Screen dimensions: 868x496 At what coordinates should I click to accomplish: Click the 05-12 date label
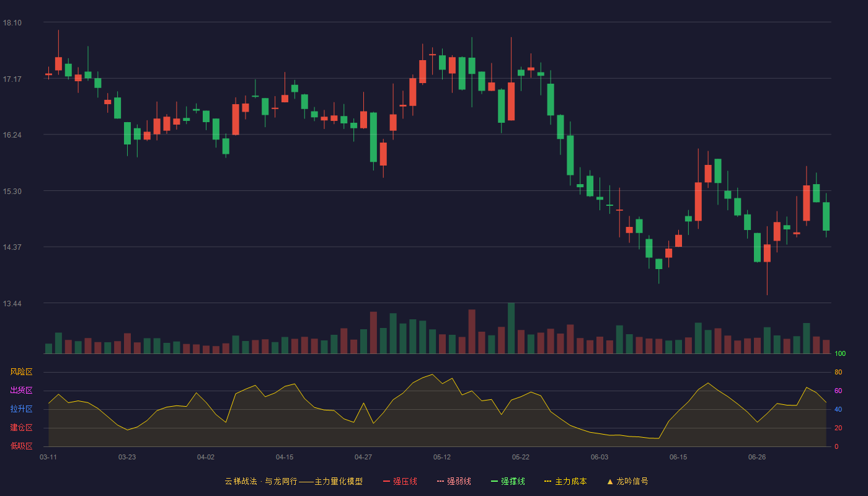tap(442, 457)
